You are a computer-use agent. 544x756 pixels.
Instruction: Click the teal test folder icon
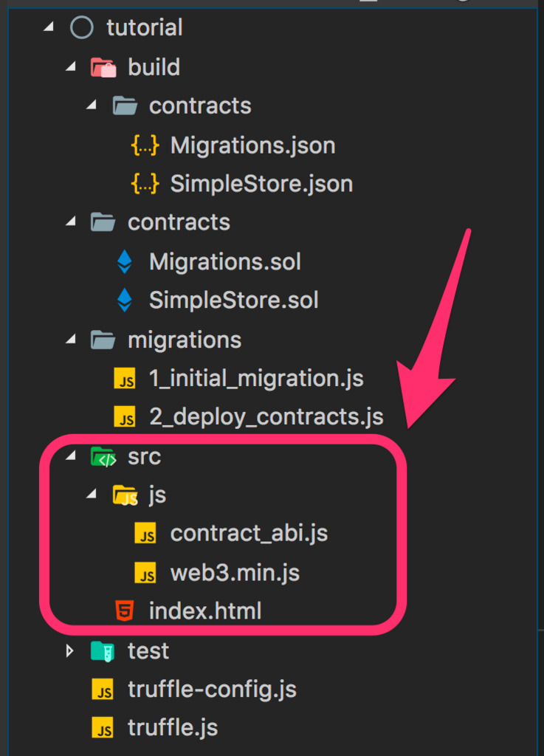(103, 651)
